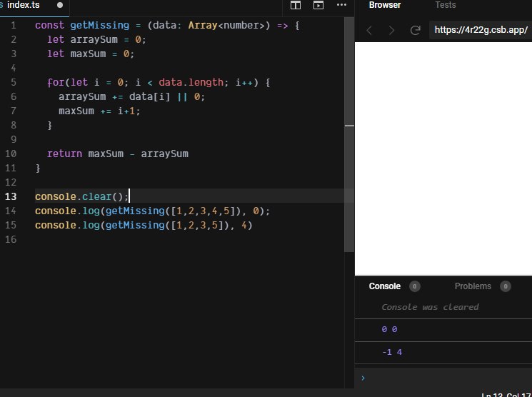532x397 pixels.
Task: Click line number 10 in gutter
Action: (x=11, y=154)
